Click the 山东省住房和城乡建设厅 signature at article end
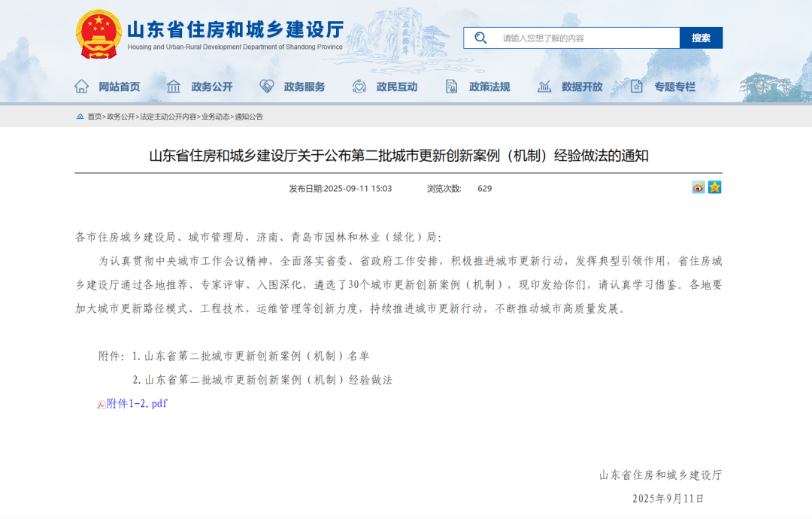 [660, 475]
